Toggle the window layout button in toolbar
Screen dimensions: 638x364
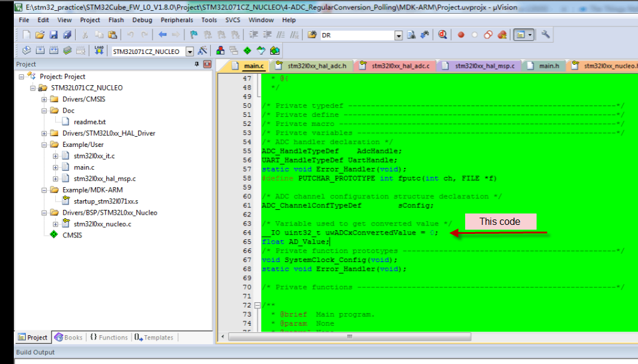[520, 35]
